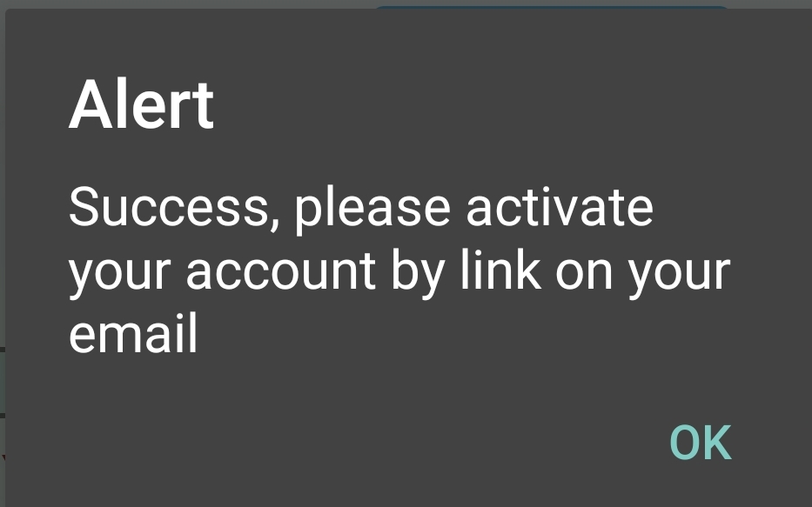
Task: Click the first line of the alert message
Action: (361, 209)
